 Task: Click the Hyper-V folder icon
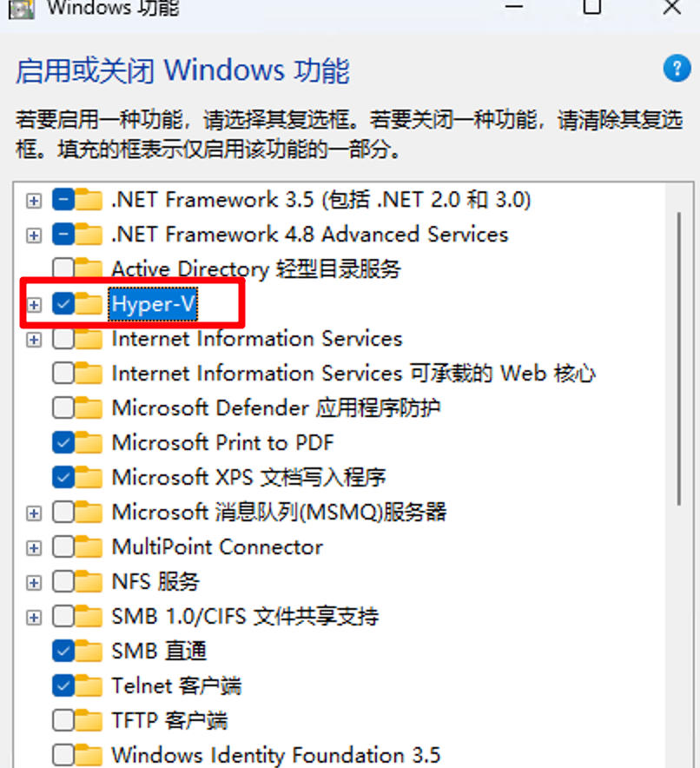(x=89, y=304)
